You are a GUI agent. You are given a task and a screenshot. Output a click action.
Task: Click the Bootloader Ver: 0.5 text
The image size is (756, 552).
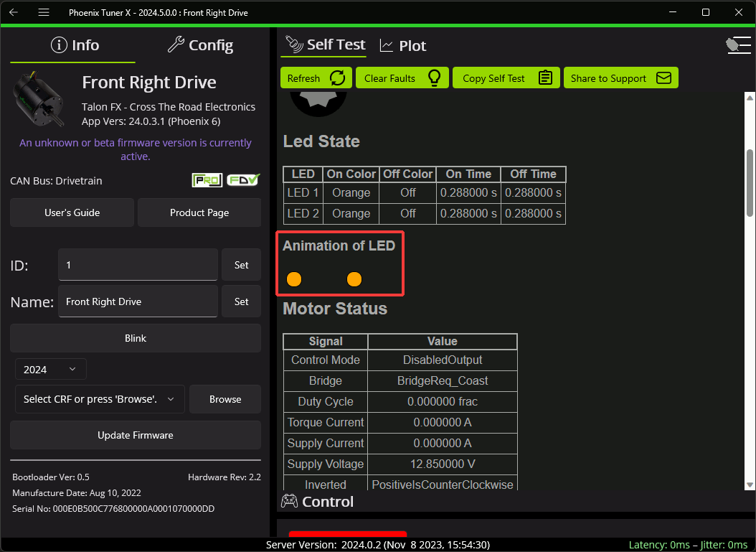pyautogui.click(x=51, y=477)
